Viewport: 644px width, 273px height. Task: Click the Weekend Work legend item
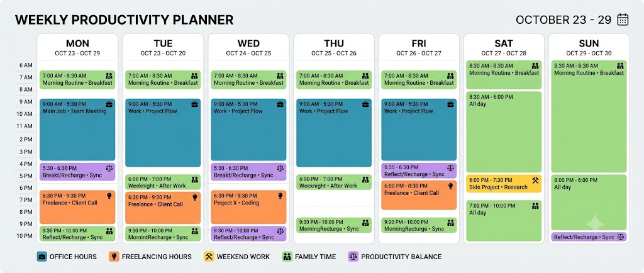click(236, 257)
